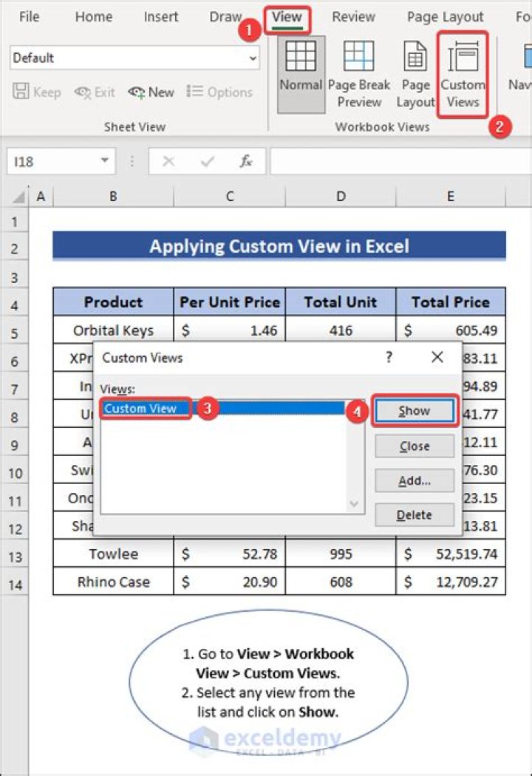The height and width of the screenshot is (776, 532).
Task: Click the Close button in dialog
Action: click(415, 446)
